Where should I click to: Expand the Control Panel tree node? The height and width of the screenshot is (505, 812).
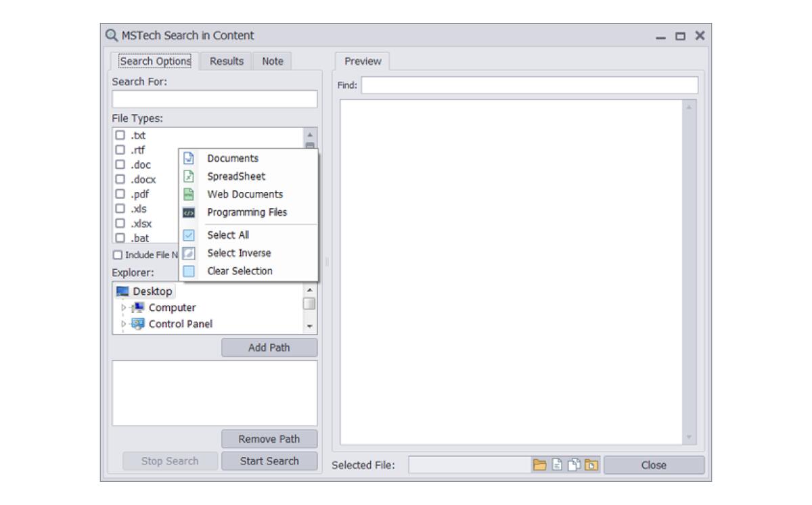click(x=123, y=324)
